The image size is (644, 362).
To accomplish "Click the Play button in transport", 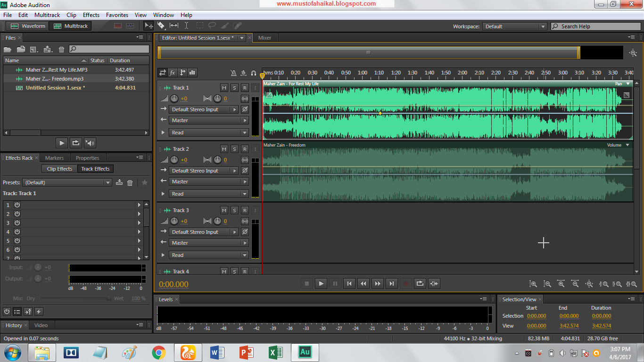I will pyautogui.click(x=321, y=283).
